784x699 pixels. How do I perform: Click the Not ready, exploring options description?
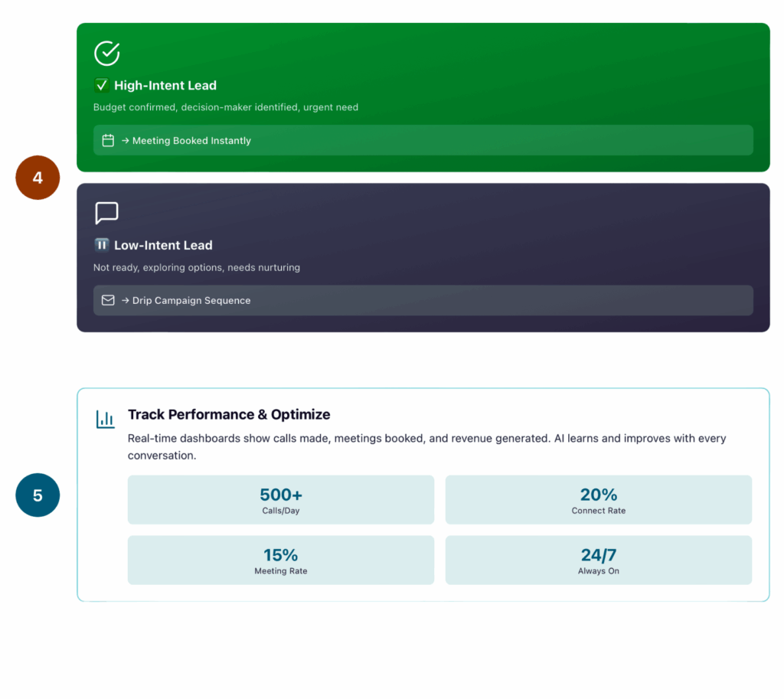pos(197,267)
